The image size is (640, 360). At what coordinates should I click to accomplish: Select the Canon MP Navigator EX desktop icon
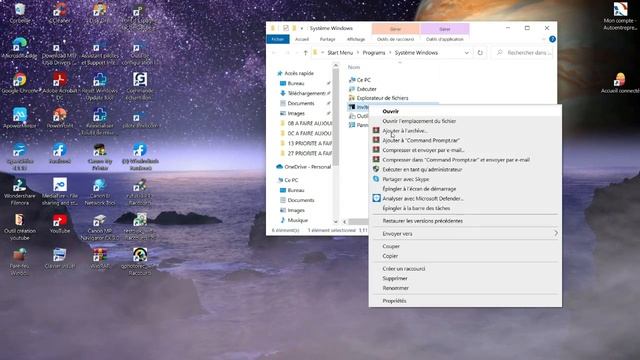[100, 227]
